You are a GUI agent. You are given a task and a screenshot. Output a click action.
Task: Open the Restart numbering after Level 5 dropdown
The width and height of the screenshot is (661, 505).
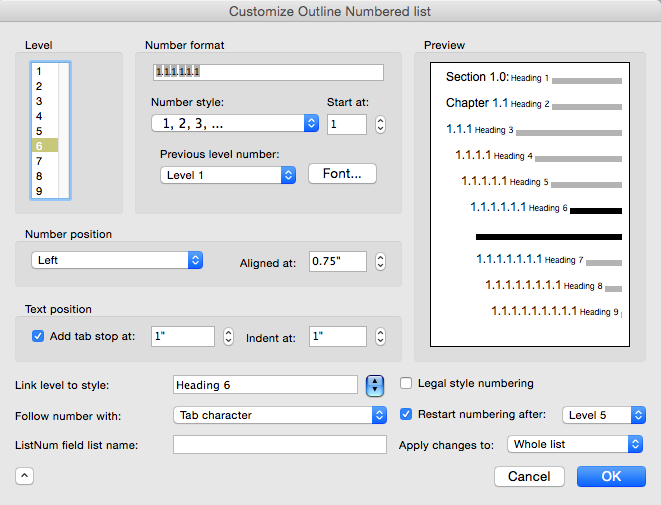604,415
